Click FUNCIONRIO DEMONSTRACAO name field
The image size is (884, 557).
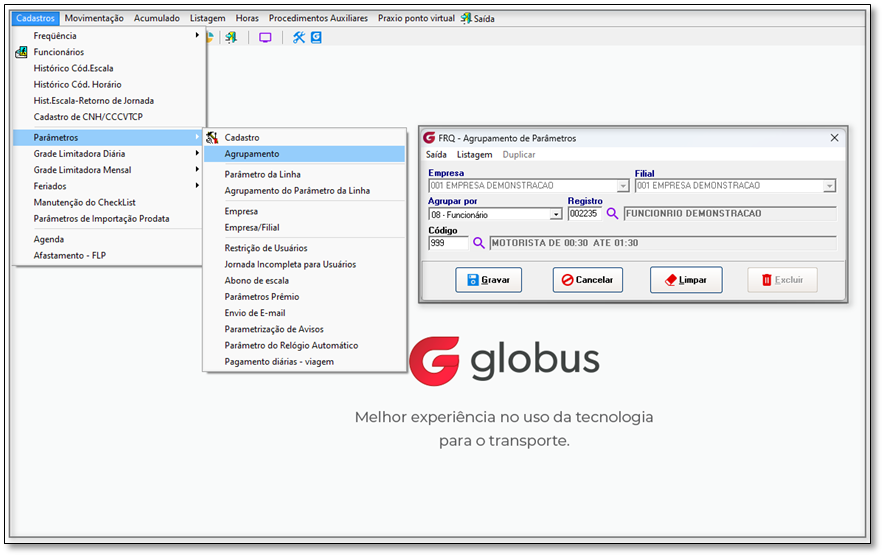coord(730,214)
